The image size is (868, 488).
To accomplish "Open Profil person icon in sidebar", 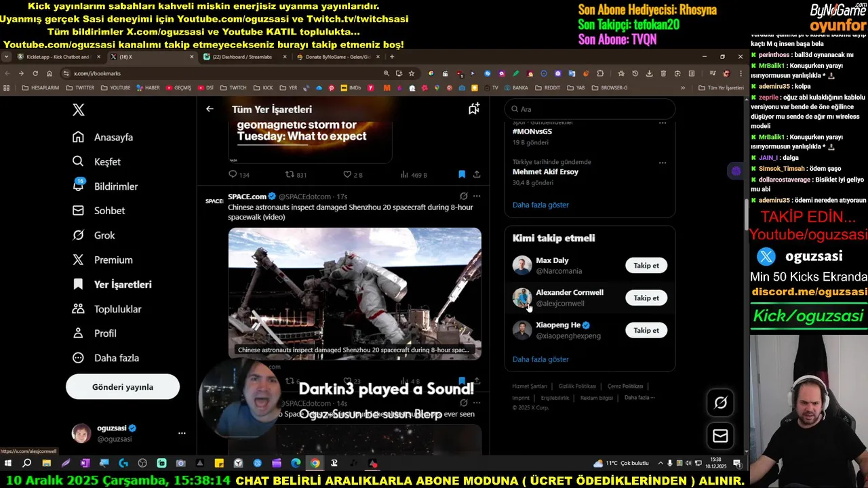I will (x=79, y=333).
